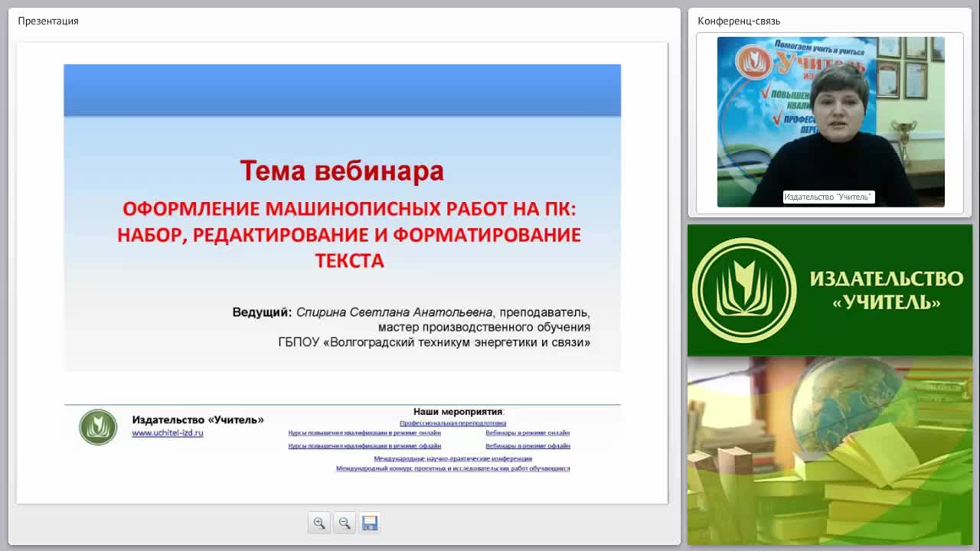
Task: Click the ГБПОУ Волгоградский техникум энергетики и связи line
Action: [434, 342]
